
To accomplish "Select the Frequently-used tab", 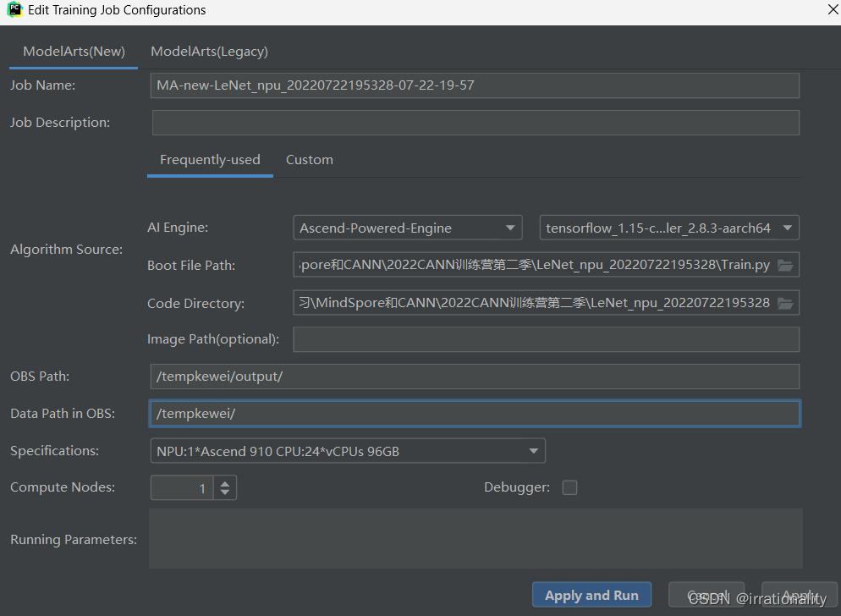I will (x=210, y=160).
